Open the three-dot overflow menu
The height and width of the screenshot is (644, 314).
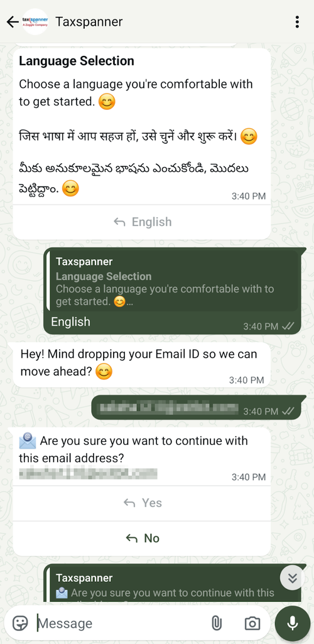[x=297, y=22]
